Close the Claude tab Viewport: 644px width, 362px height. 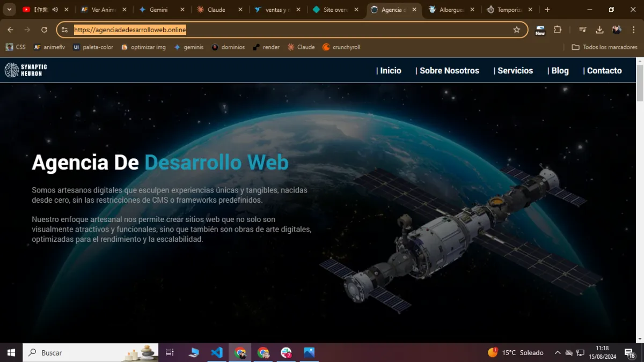tap(240, 10)
